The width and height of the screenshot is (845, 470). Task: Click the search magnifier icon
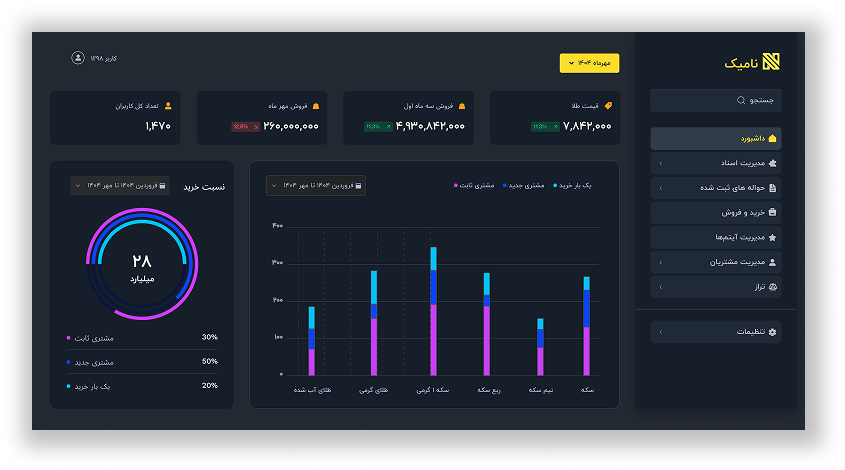coord(741,100)
